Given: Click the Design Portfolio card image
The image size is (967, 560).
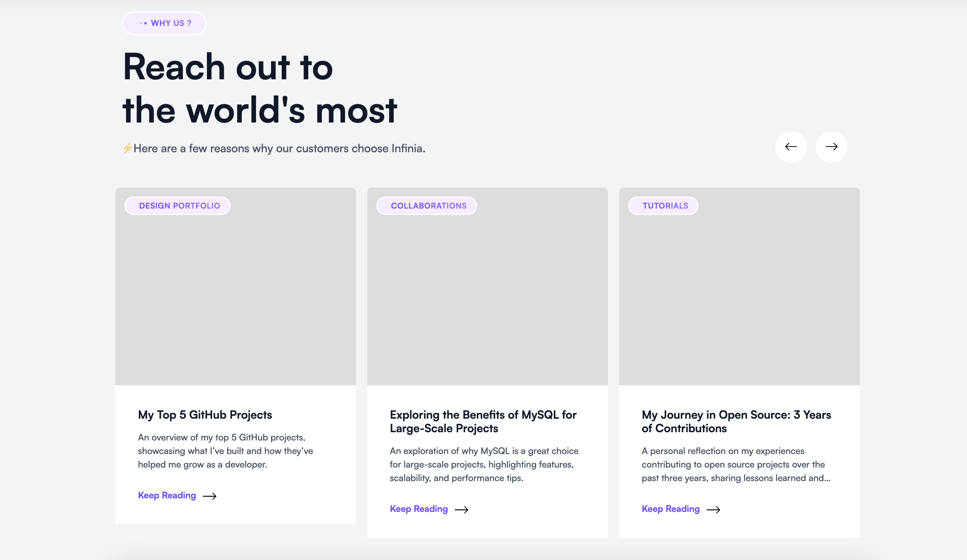Looking at the screenshot, I should tap(236, 299).
